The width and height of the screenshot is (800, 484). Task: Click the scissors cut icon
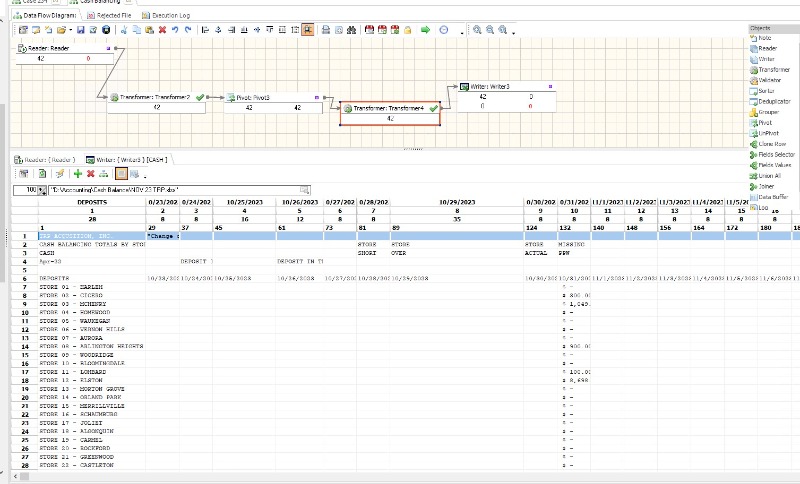click(123, 30)
